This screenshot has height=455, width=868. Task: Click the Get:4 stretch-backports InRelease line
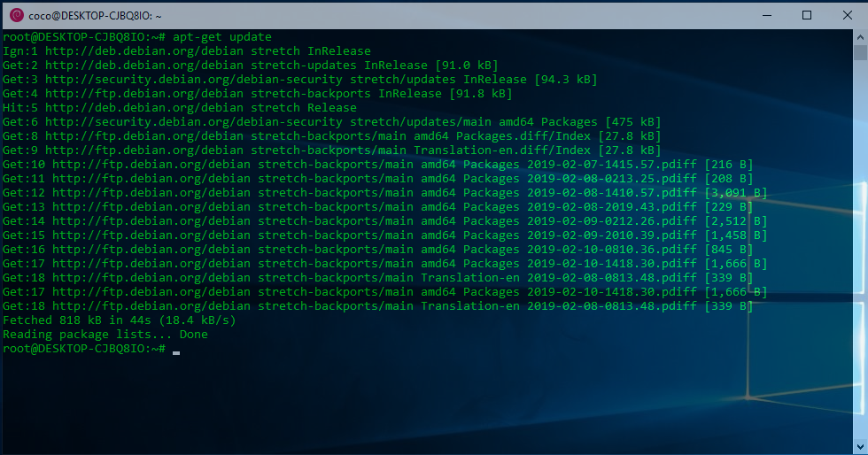(x=258, y=94)
